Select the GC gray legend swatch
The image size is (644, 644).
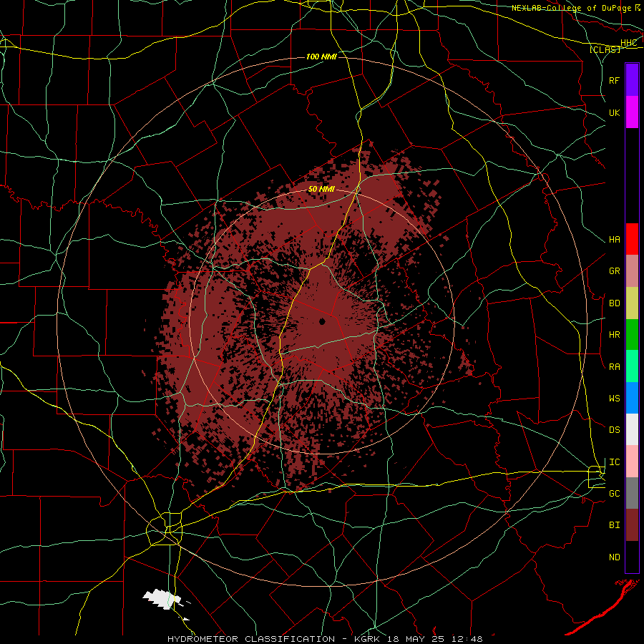click(632, 493)
